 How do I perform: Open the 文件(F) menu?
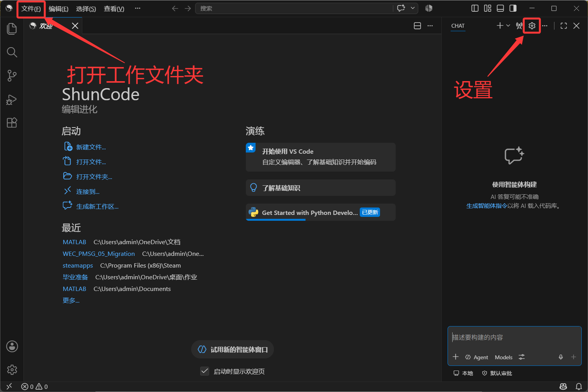coord(31,9)
